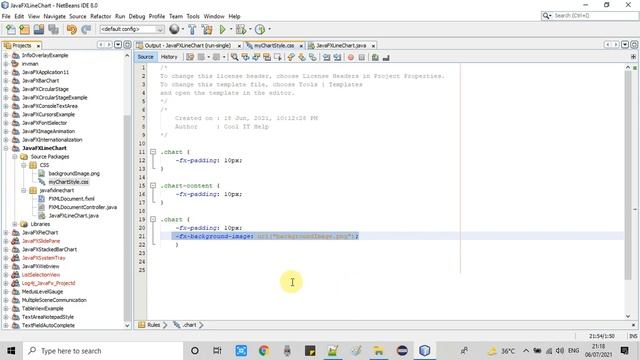The height and width of the screenshot is (360, 640).
Task: Click the taskbar search box
Action: tap(103, 351)
